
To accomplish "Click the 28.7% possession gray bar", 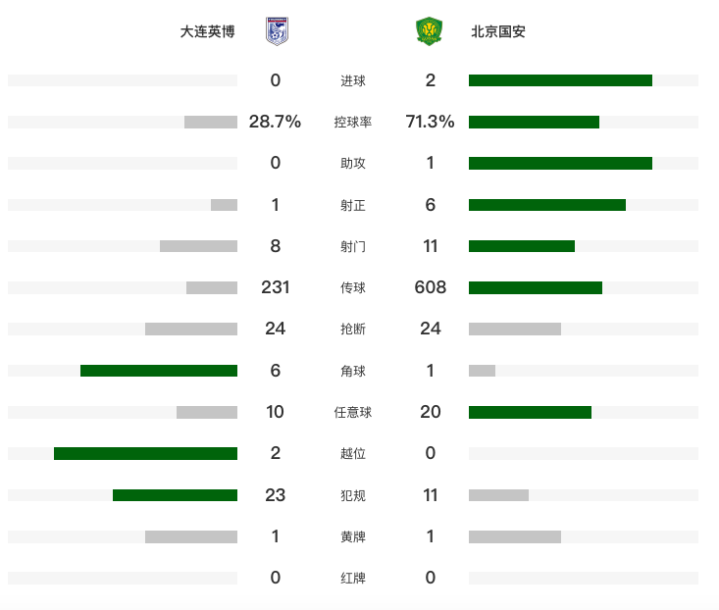I will point(211,122).
